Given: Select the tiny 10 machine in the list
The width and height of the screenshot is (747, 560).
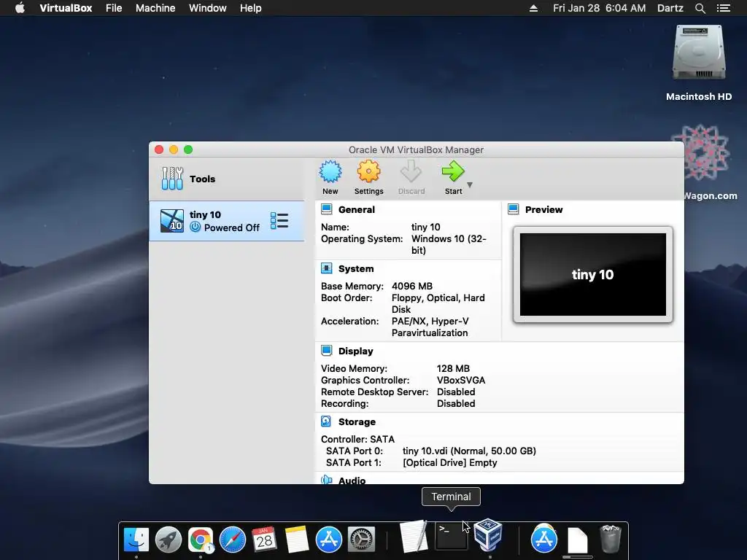Looking at the screenshot, I should (226, 221).
